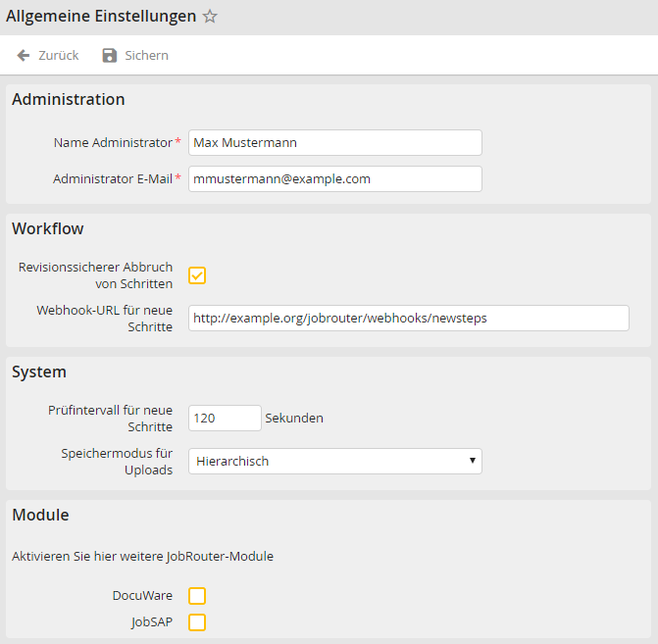
Task: Enable the DocuWare module checkbox
Action: click(x=197, y=596)
